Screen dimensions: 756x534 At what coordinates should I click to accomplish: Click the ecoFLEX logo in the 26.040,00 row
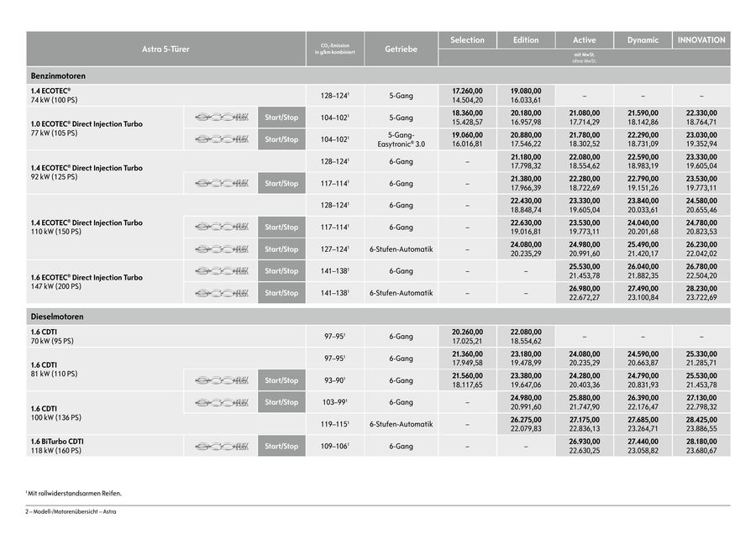click(221, 271)
